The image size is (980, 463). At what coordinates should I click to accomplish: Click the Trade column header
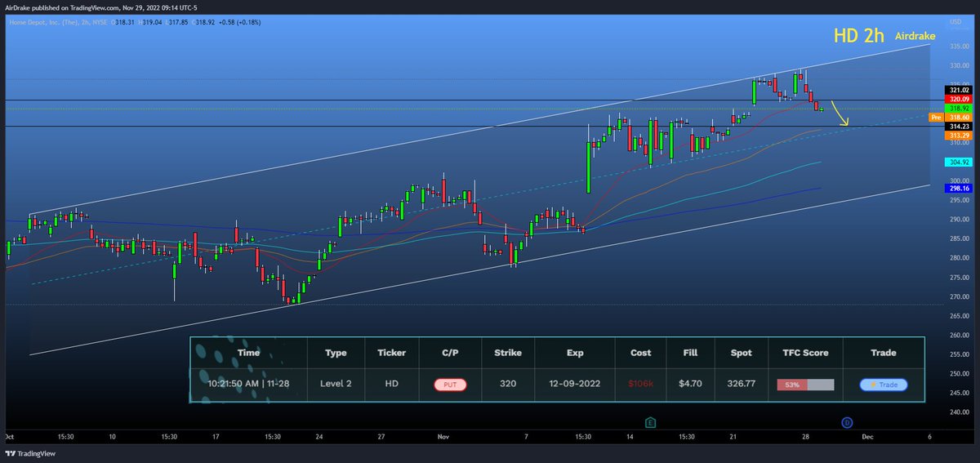[x=883, y=353]
